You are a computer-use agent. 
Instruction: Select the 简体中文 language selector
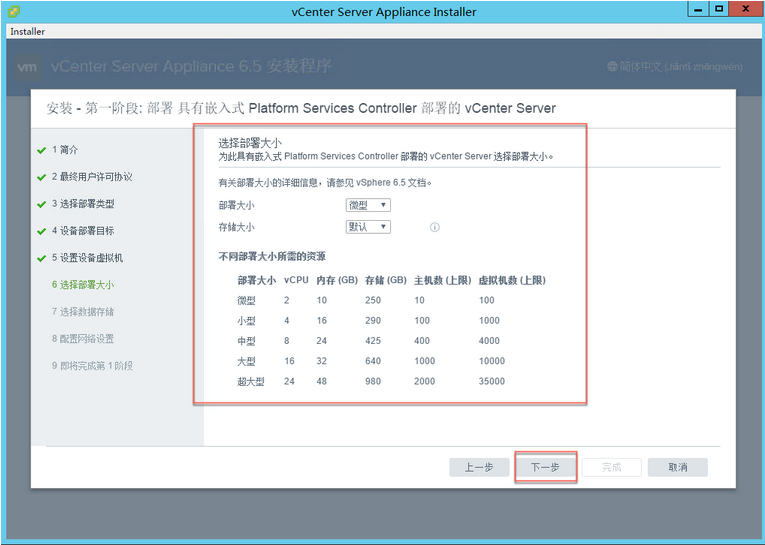(x=675, y=66)
